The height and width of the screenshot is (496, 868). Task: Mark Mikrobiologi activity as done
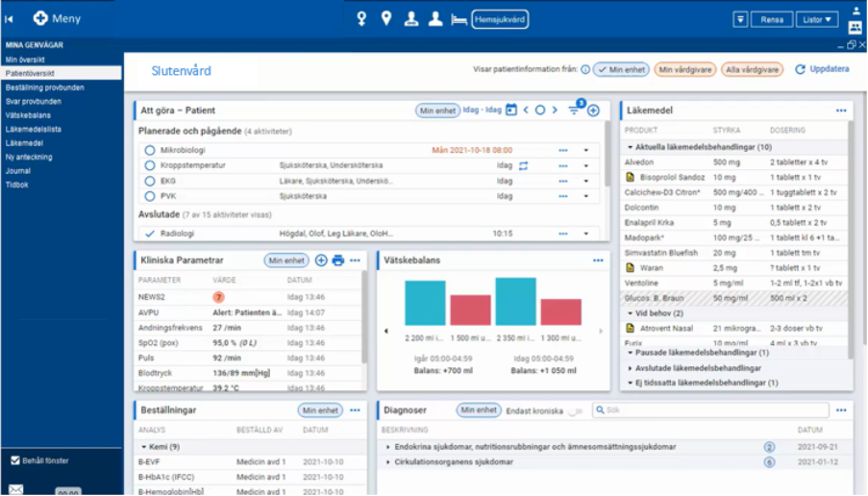(x=149, y=150)
